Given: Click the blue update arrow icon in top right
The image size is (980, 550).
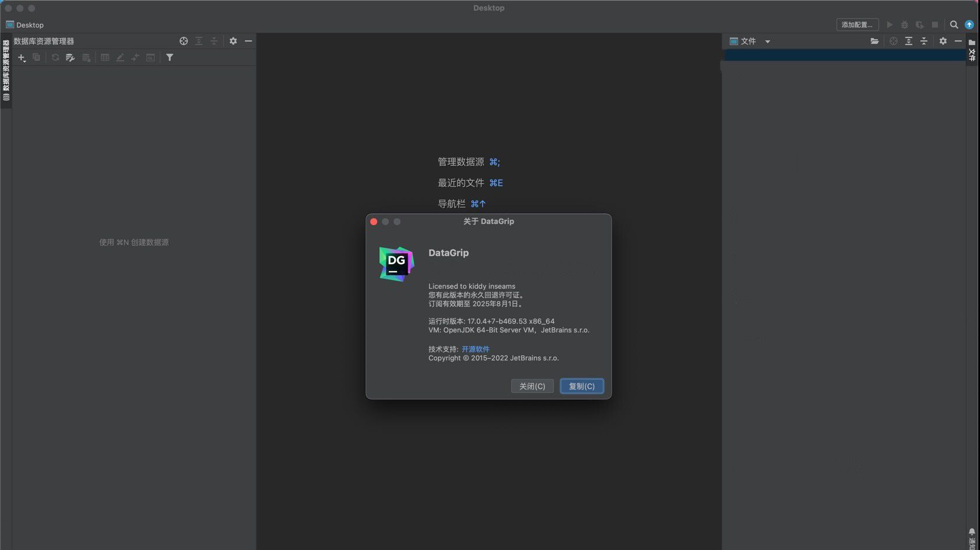Looking at the screenshot, I should [x=970, y=24].
